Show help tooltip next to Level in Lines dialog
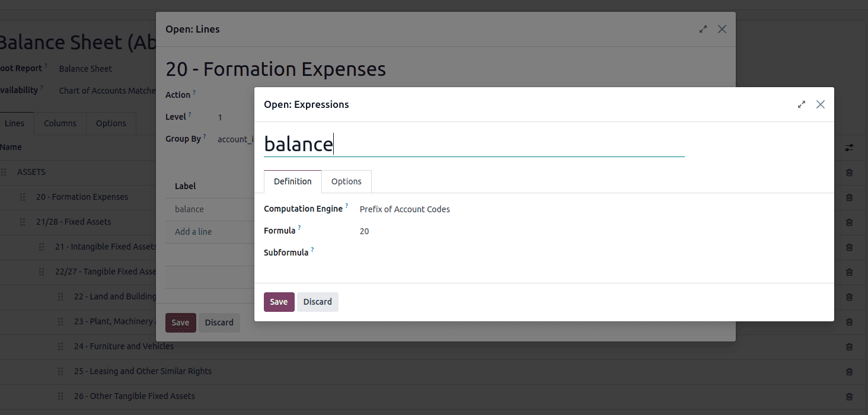 (x=190, y=114)
